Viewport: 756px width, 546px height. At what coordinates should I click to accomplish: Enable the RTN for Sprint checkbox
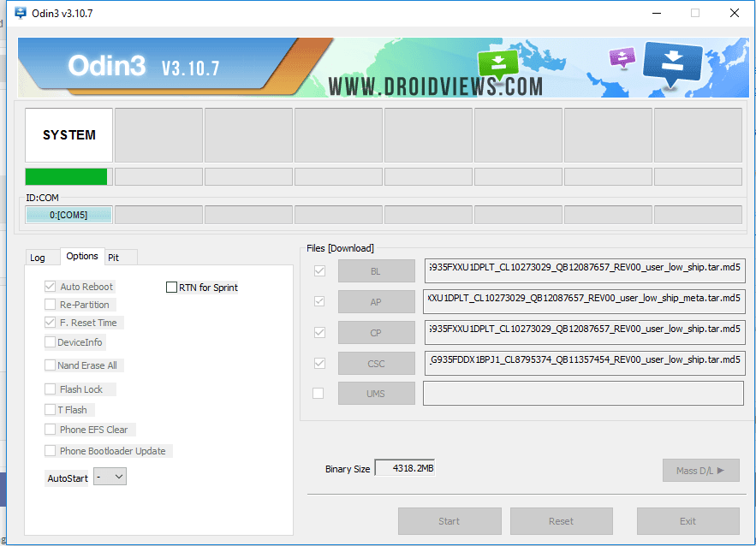coord(171,288)
